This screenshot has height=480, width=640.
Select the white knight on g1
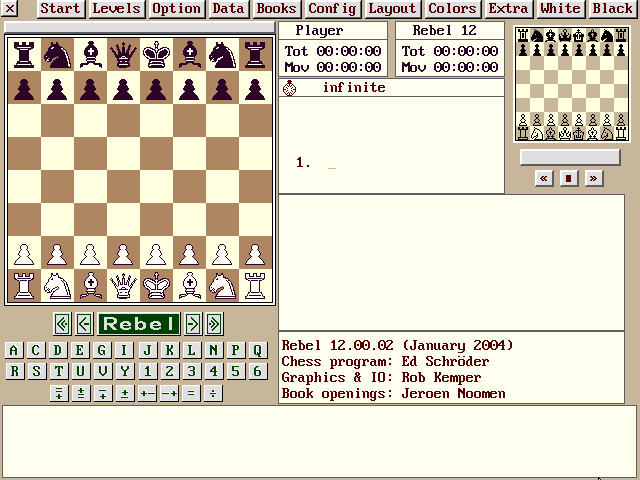click(222, 286)
